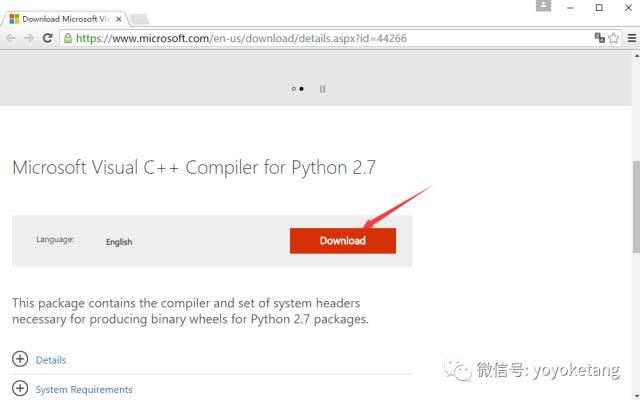Minimize the browser window
Image resolution: width=640 pixels, height=400 pixels.
(x=570, y=8)
